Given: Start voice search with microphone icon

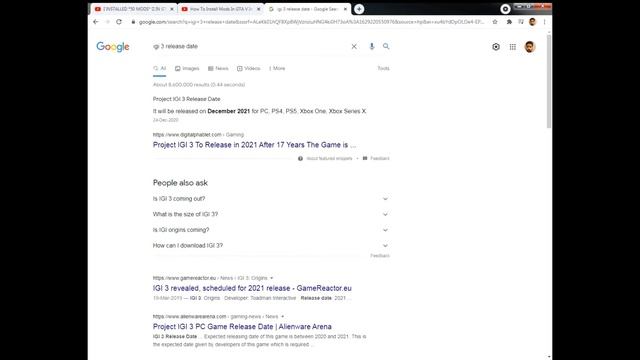Looking at the screenshot, I should coord(371,47).
